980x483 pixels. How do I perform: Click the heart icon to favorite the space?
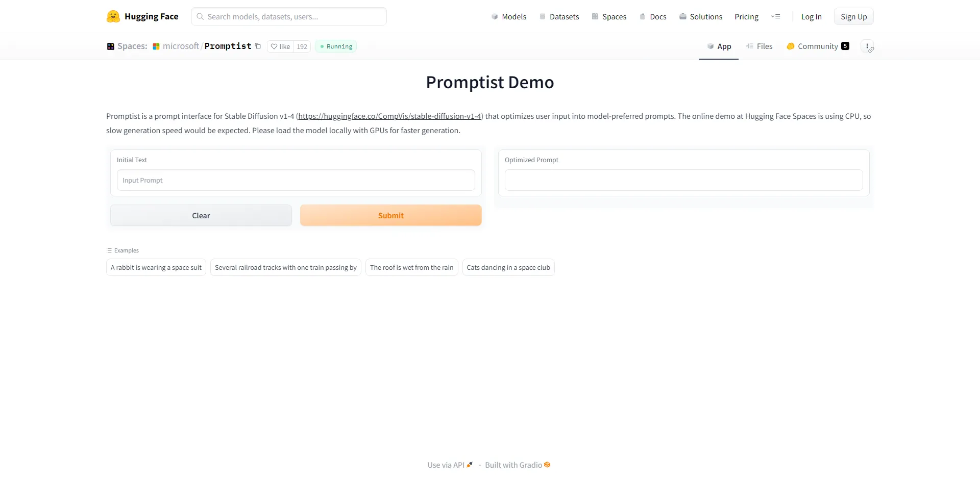point(274,46)
